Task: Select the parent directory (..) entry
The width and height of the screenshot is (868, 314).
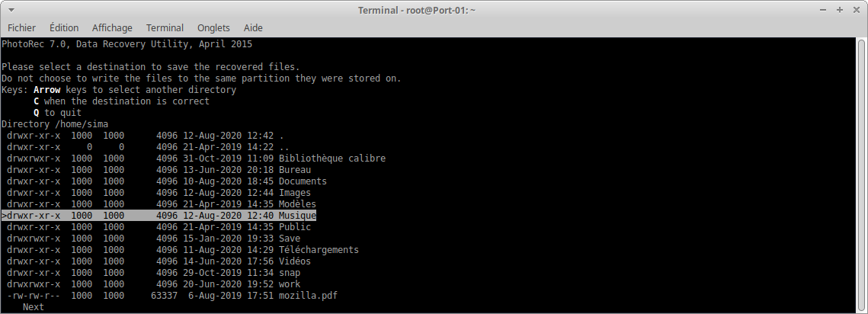Action: click(x=283, y=147)
